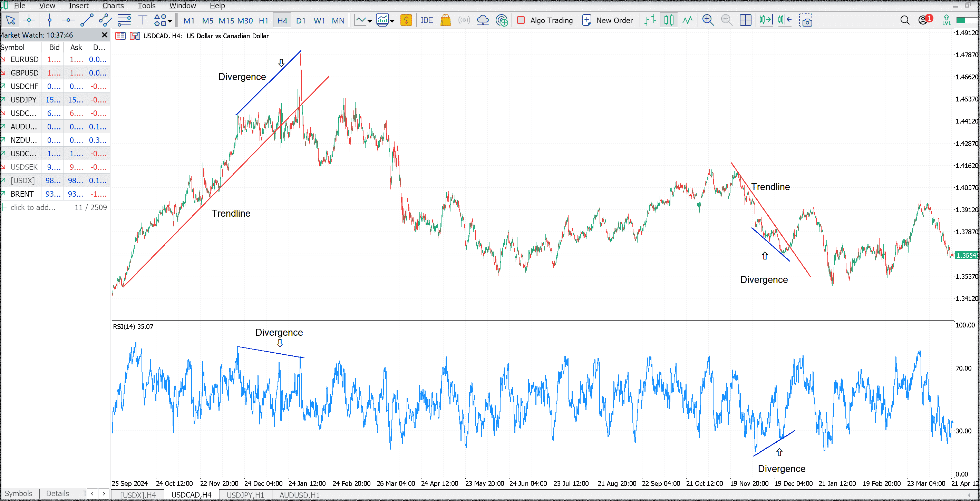Take a chart screenshot
This screenshot has width=980, height=501.
(x=806, y=20)
